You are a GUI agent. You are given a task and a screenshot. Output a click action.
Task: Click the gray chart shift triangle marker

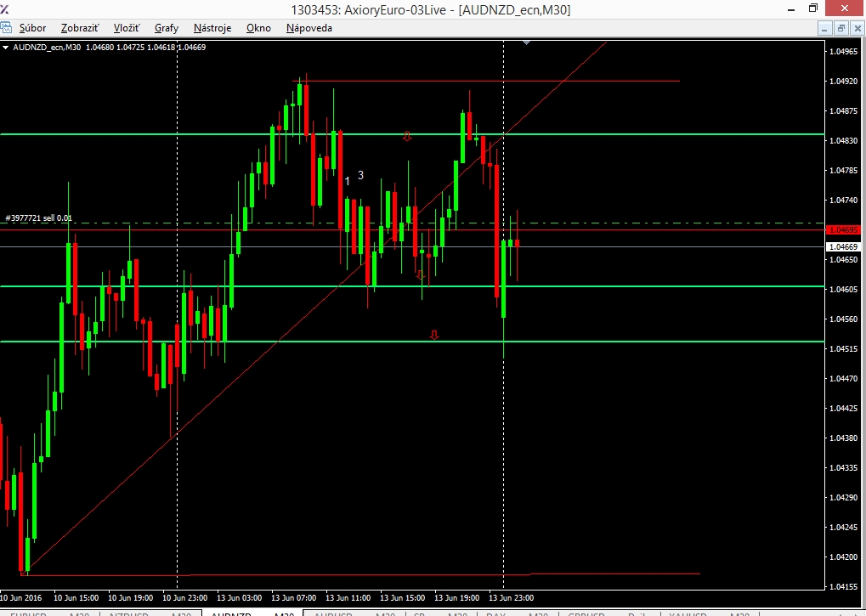pyautogui.click(x=526, y=42)
